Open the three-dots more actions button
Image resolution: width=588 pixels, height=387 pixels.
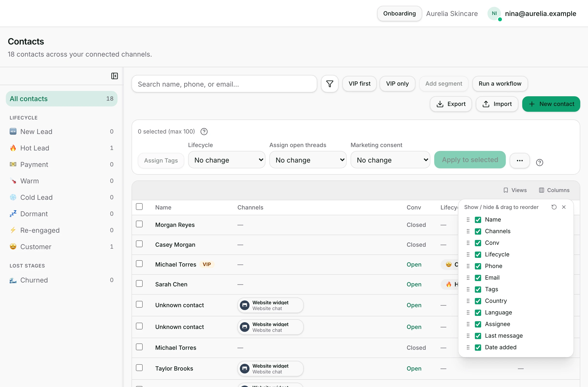click(520, 161)
